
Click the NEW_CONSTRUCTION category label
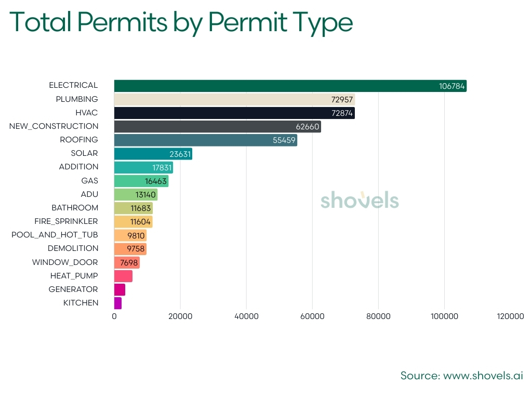[x=54, y=126]
